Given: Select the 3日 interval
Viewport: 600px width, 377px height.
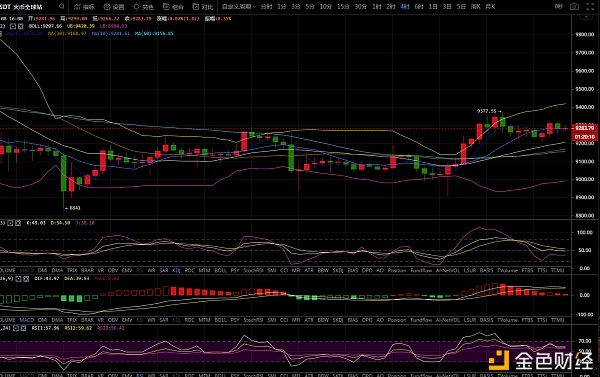Looking at the screenshot, I should coord(447,7).
